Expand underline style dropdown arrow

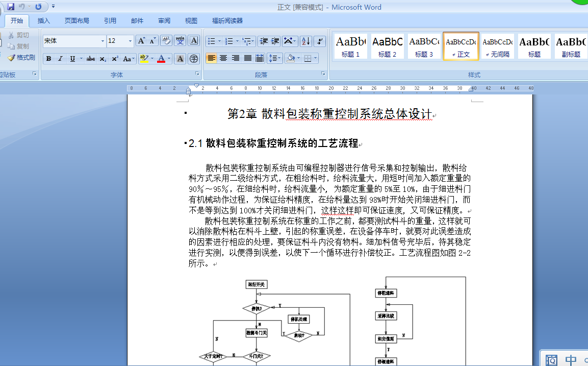click(x=81, y=59)
